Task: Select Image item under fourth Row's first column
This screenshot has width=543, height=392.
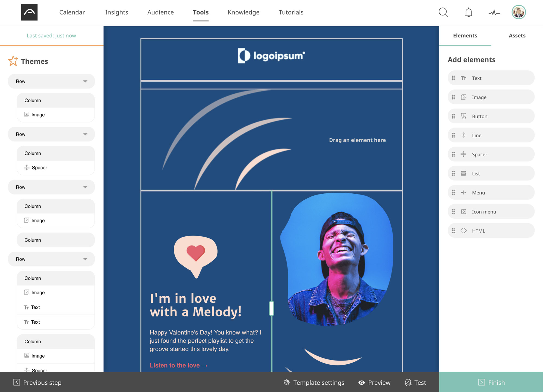Action: point(56,292)
